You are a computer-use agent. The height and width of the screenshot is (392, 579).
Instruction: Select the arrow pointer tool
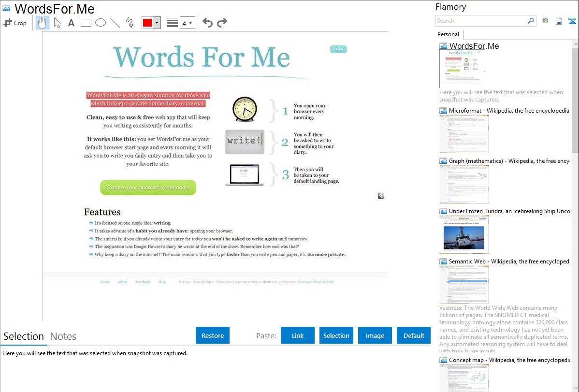point(57,23)
